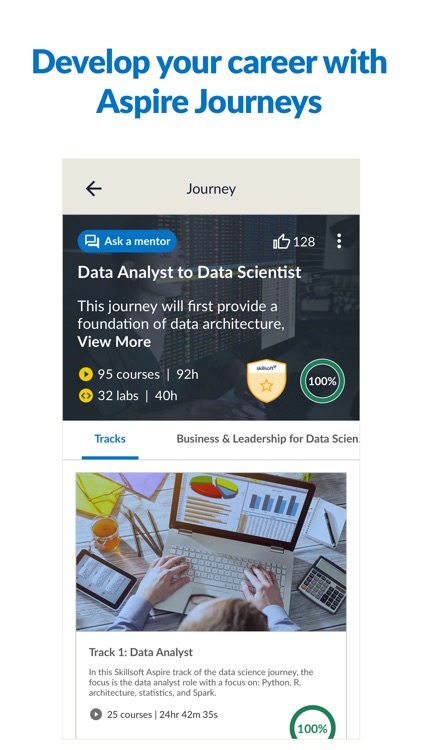Click the Skillsoft gold star badge
The image size is (422, 750).
tap(267, 381)
